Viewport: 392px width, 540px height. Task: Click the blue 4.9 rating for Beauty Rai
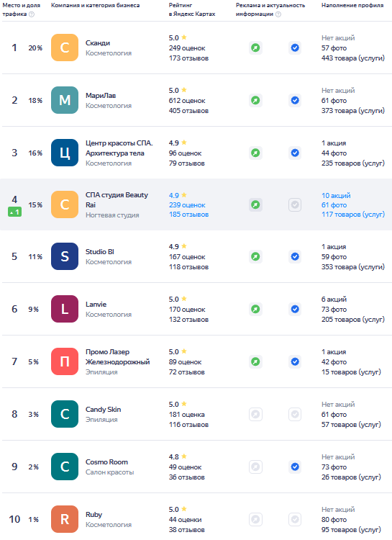click(x=174, y=195)
